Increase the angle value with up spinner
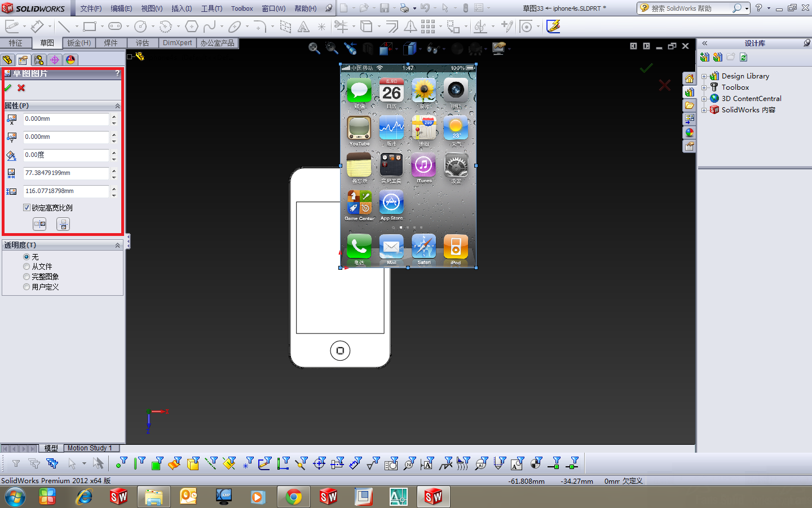812x508 pixels. click(x=114, y=152)
